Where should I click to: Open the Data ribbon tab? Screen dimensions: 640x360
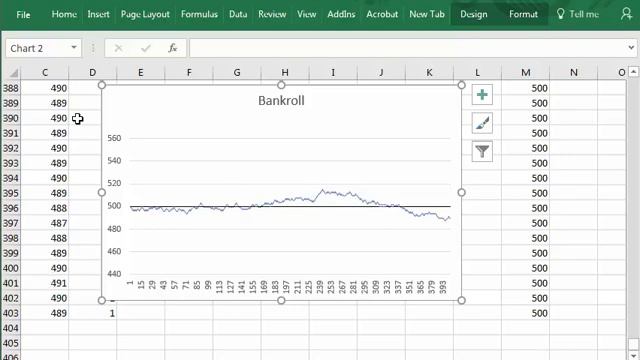pos(238,14)
